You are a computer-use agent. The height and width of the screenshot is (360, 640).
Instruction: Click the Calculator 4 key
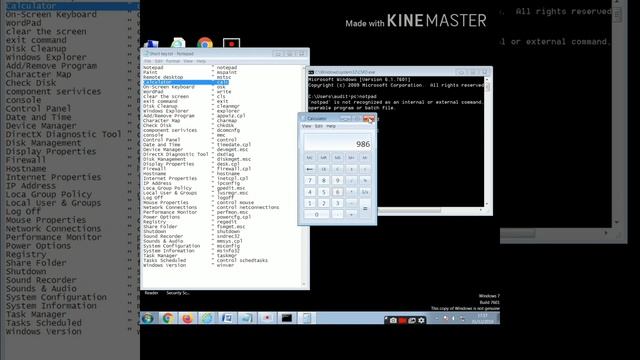[309, 192]
